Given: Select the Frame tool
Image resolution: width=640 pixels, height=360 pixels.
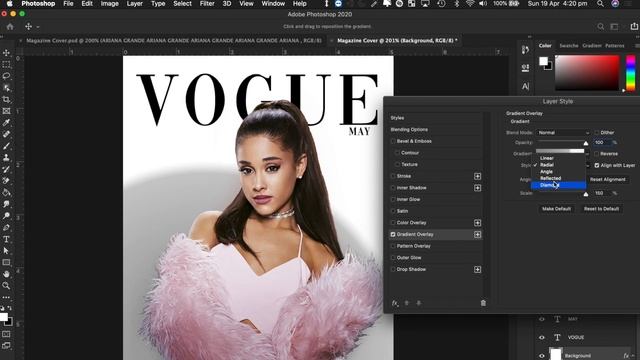Looking at the screenshot, I should [x=6, y=111].
